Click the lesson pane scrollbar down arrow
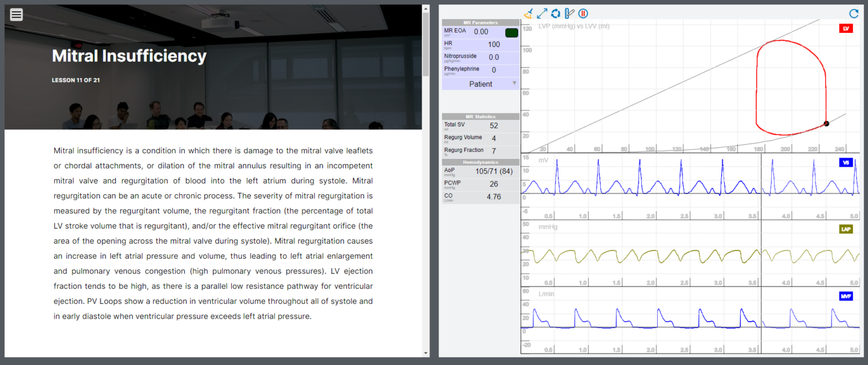The image size is (868, 365). coord(426,353)
